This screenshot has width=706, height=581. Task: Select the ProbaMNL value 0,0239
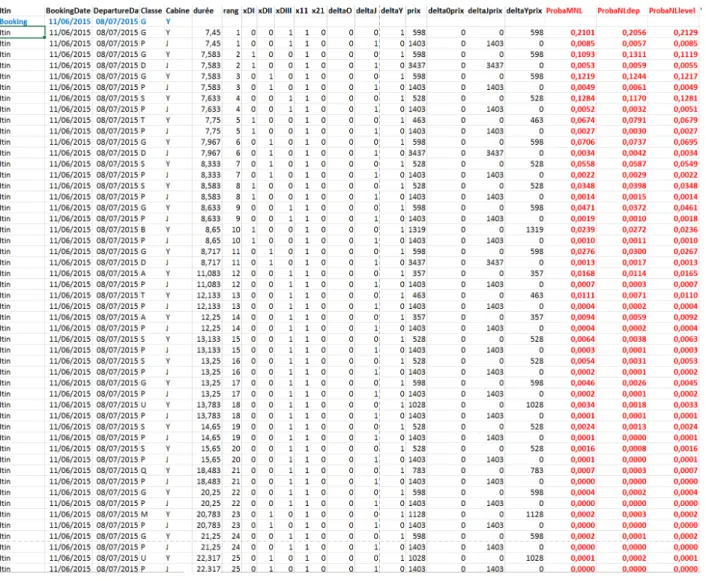(x=583, y=229)
